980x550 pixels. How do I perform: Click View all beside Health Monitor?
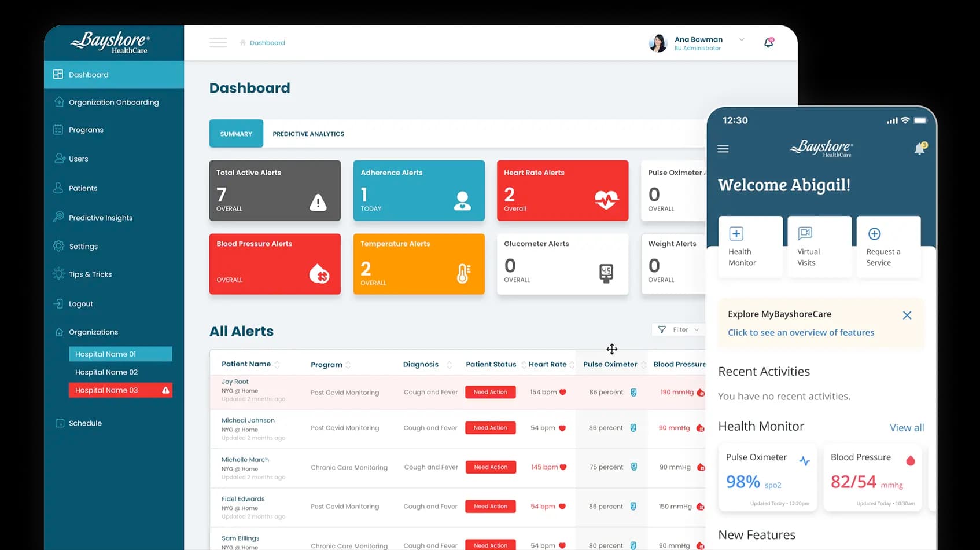tap(907, 427)
